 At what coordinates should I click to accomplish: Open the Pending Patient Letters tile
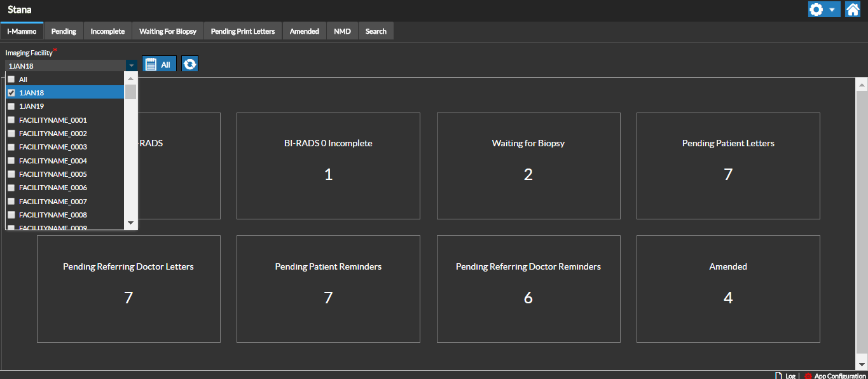[728, 165]
